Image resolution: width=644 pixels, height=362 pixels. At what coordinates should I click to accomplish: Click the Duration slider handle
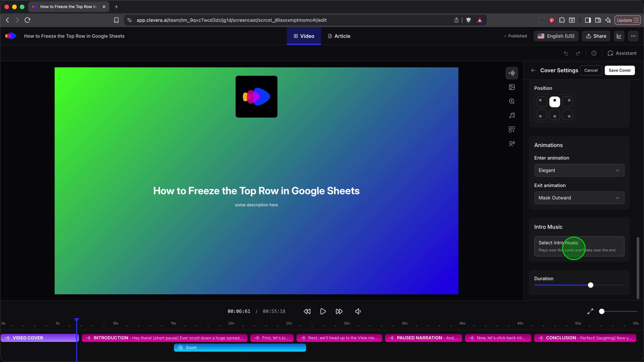(591, 285)
